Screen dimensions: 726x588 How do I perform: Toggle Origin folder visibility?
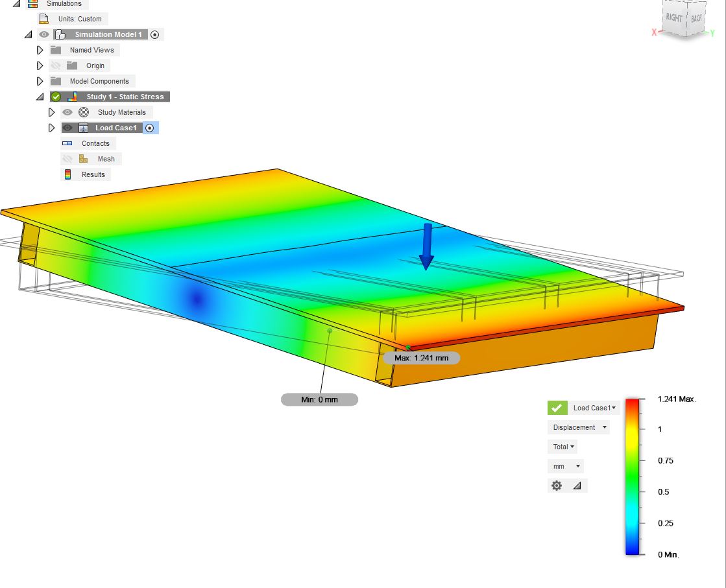[56, 65]
